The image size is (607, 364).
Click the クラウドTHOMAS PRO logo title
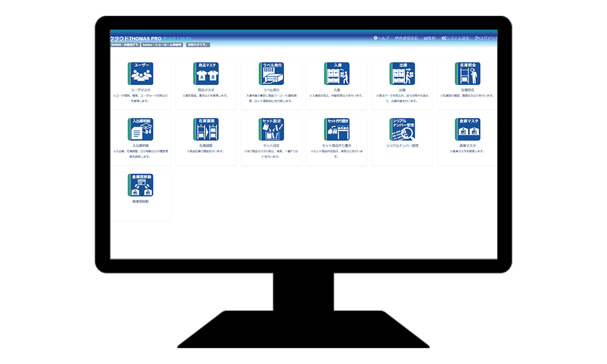pyautogui.click(x=135, y=38)
